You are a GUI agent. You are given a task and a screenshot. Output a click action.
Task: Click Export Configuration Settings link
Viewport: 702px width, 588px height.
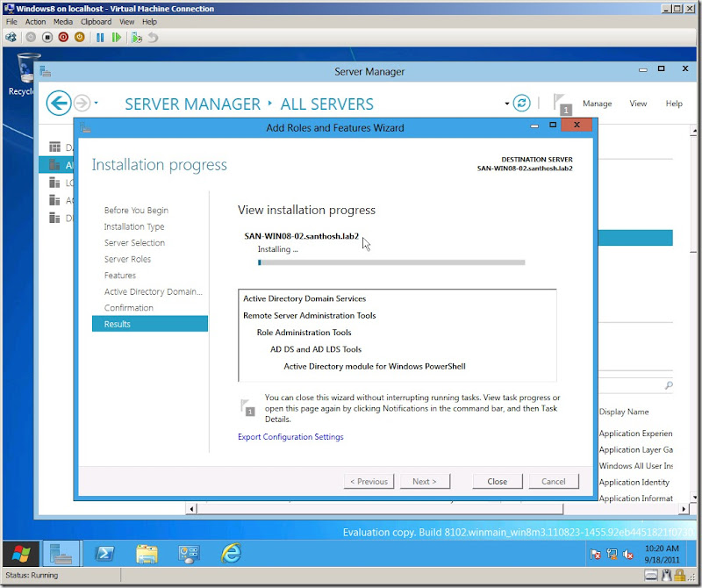click(x=290, y=437)
